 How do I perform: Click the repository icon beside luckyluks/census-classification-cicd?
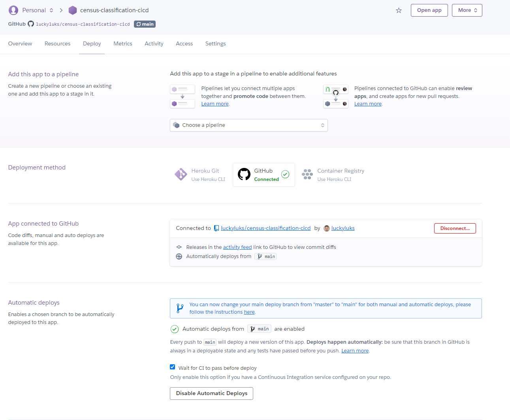pyautogui.click(x=216, y=228)
